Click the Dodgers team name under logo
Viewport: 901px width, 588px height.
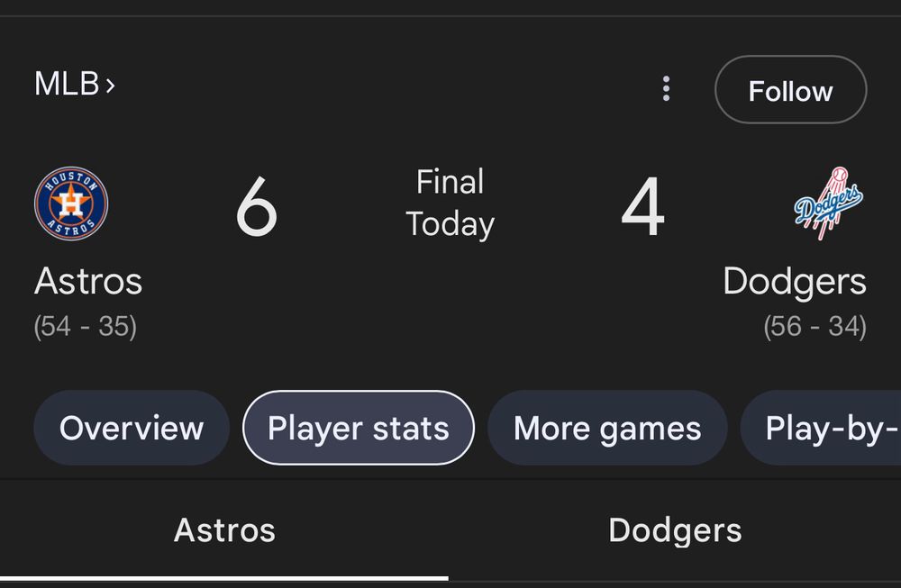[x=795, y=282]
